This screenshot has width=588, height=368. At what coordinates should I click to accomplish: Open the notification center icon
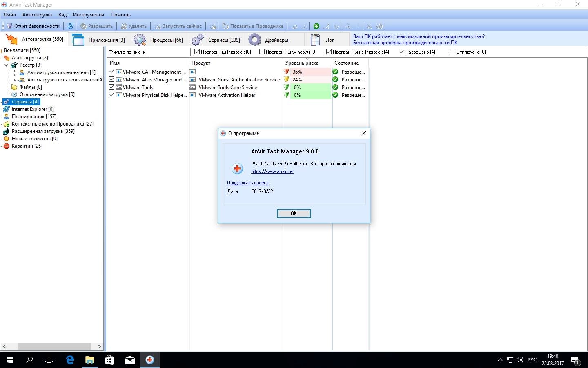click(575, 360)
